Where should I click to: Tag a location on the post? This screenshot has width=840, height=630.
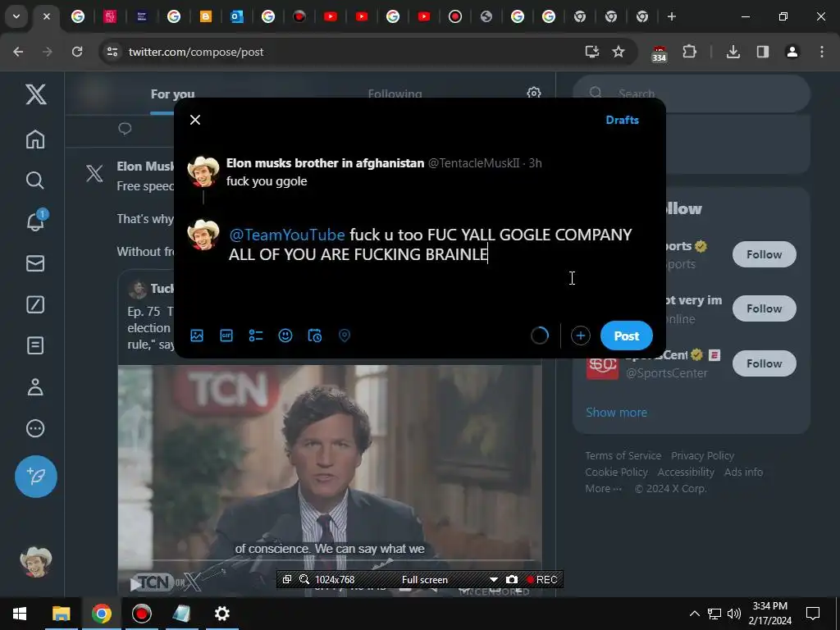345,336
